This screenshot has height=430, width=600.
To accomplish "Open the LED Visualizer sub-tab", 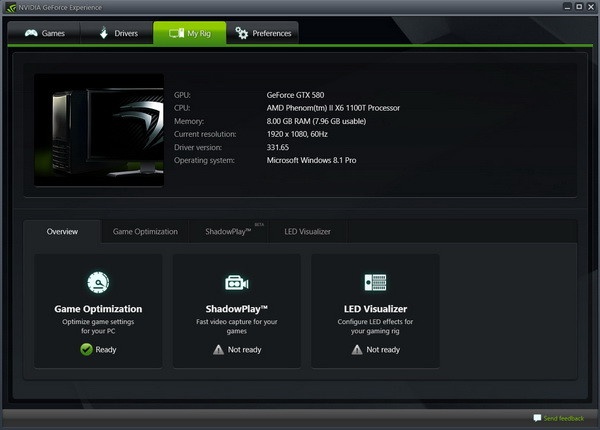I will pos(307,231).
